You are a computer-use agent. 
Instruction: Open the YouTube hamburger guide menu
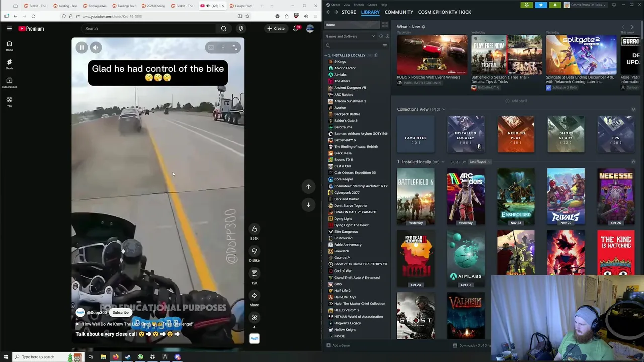pyautogui.click(x=9, y=29)
